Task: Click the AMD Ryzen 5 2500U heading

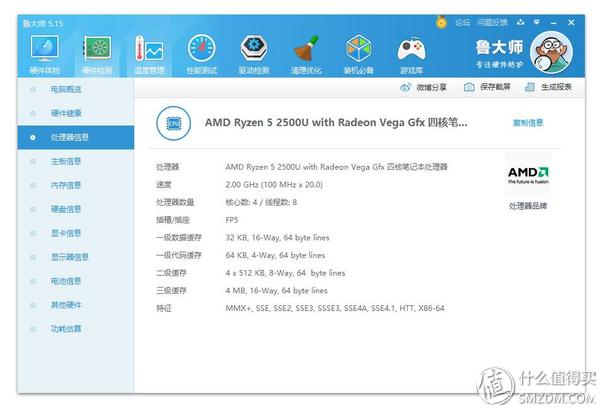Action: [336, 123]
